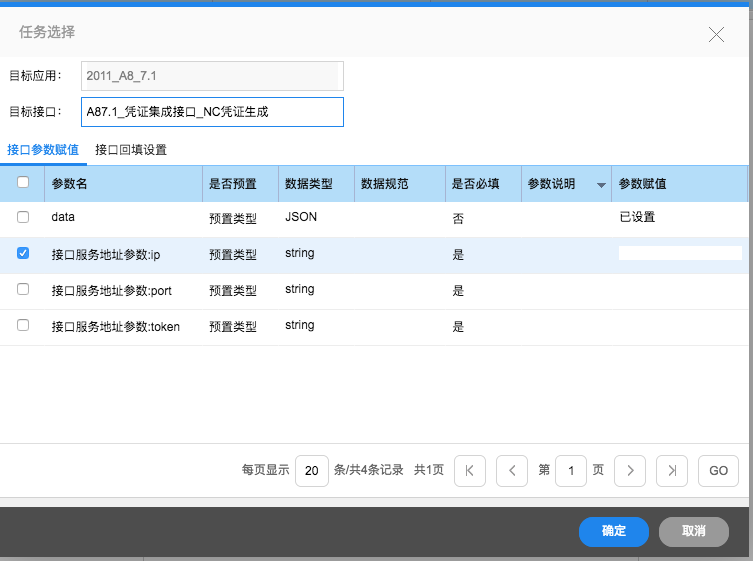Screen dimensions: 753x561
Task: Check the 接口服务地址参数:port checkbox
Action: (23, 289)
